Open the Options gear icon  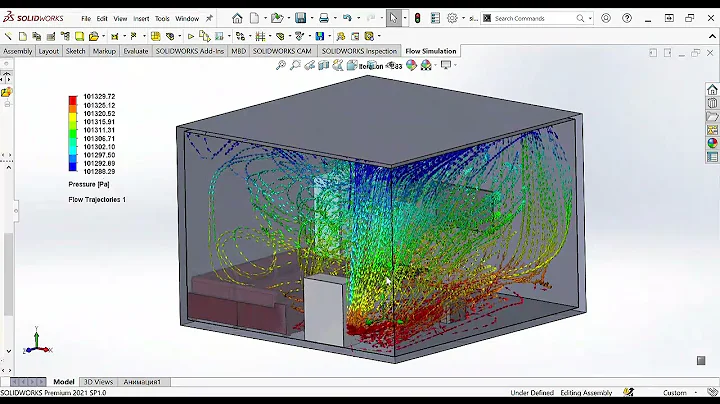(x=452, y=18)
